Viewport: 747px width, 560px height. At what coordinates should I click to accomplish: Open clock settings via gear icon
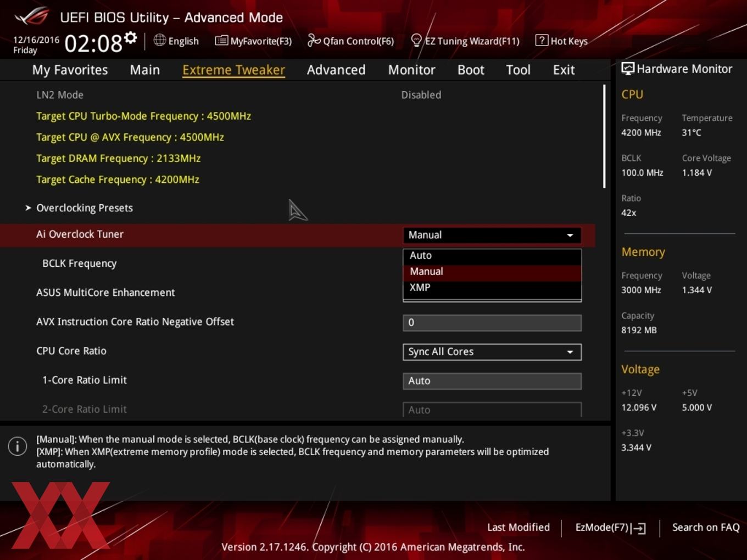coord(131,38)
